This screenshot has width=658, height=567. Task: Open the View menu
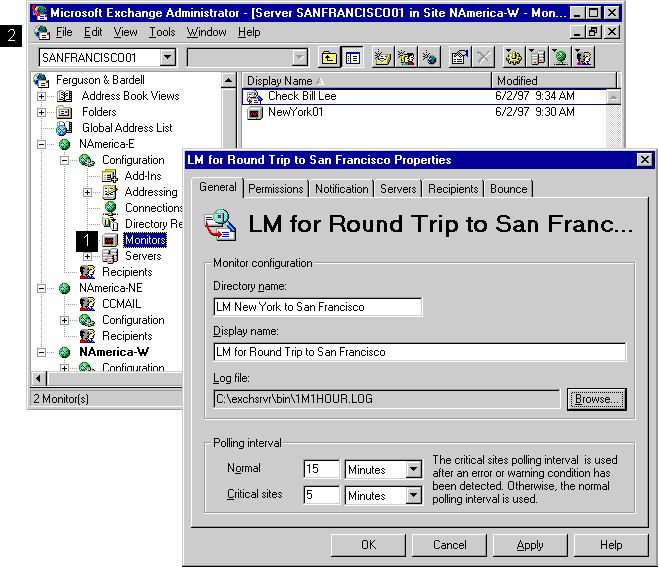(x=125, y=32)
